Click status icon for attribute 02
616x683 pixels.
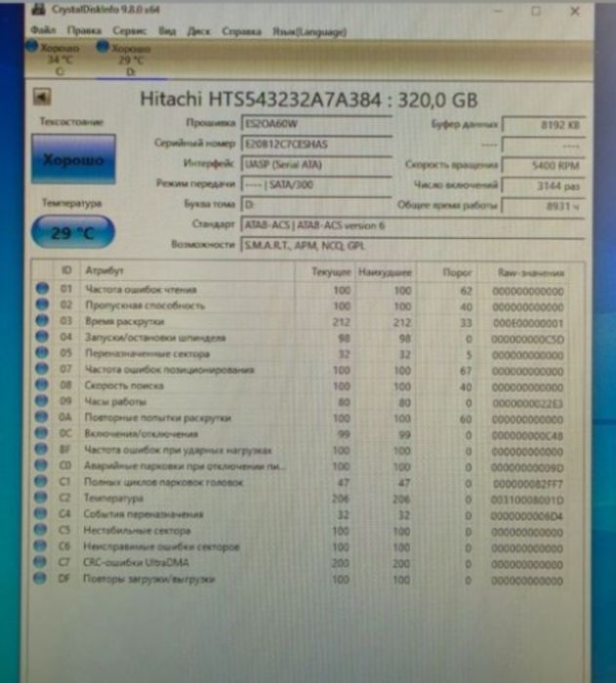[42, 304]
